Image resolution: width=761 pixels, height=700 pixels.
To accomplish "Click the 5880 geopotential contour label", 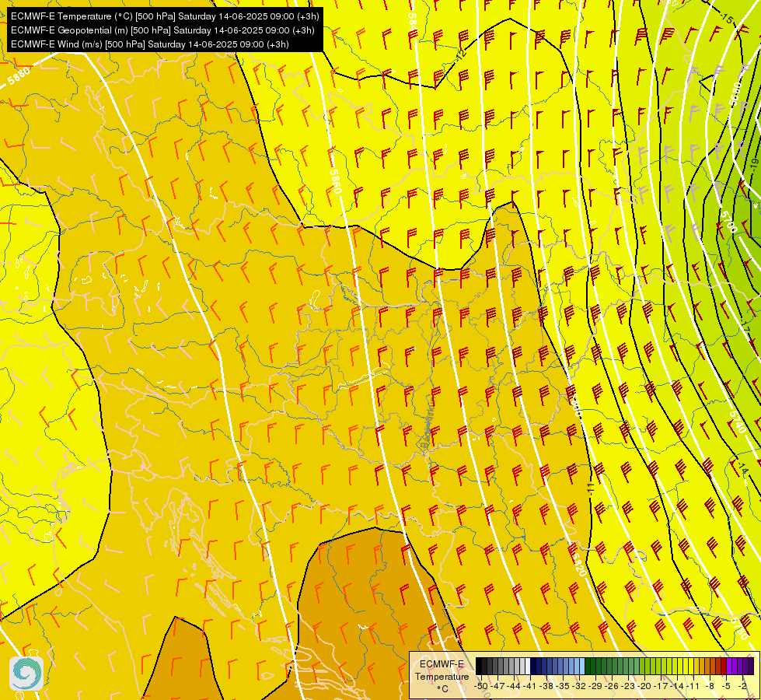I will coord(19,76).
